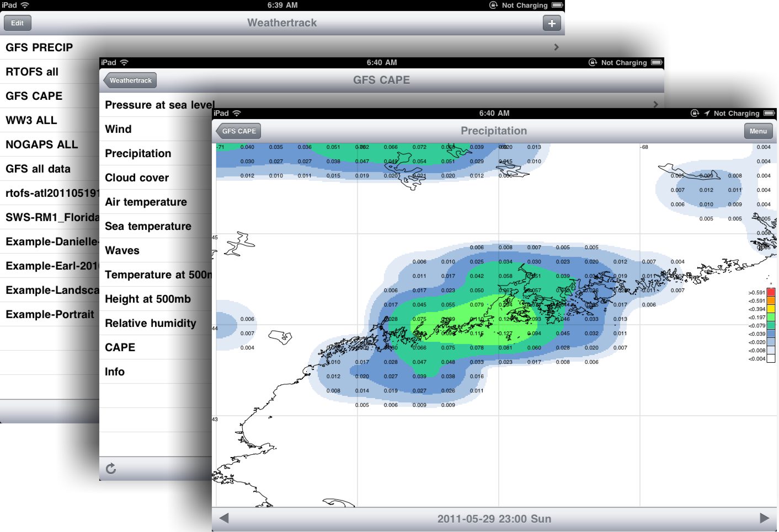Choose Air temperature in GFS CAPE list
Screen dimensions: 779x532
146,202
